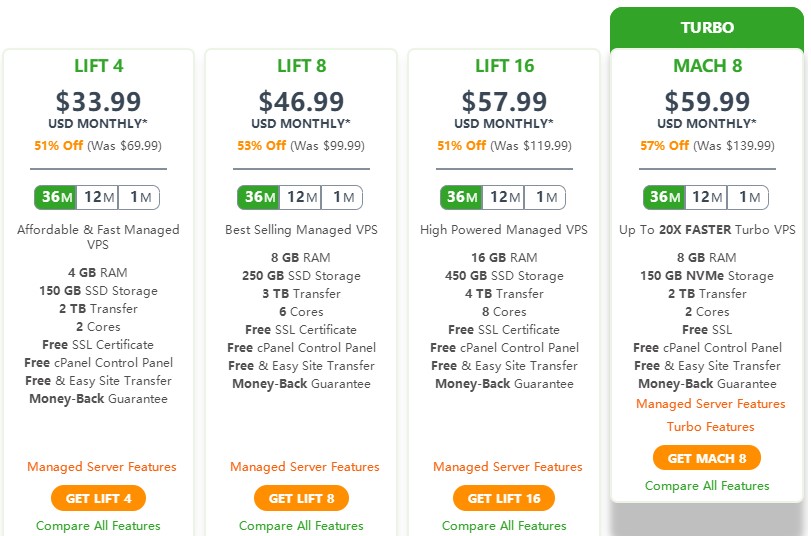Choose 12-month term on Lift 4 plan

coord(98,197)
